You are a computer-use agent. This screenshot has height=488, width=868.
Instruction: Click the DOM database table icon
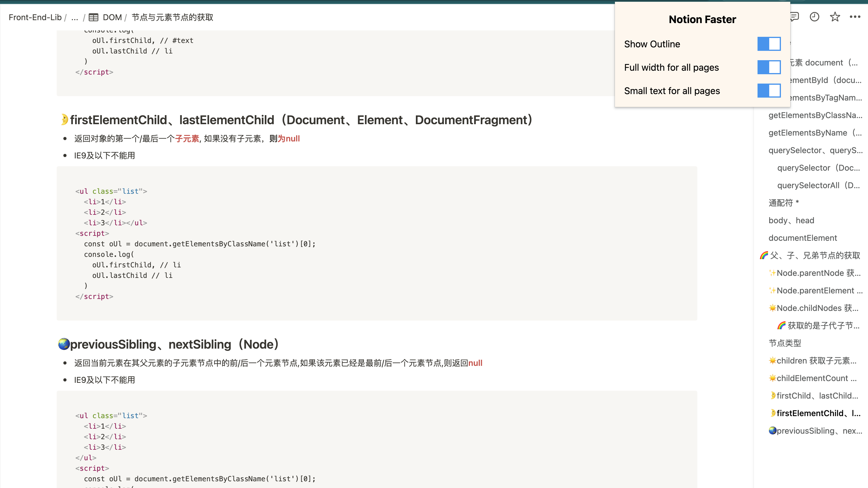click(93, 17)
